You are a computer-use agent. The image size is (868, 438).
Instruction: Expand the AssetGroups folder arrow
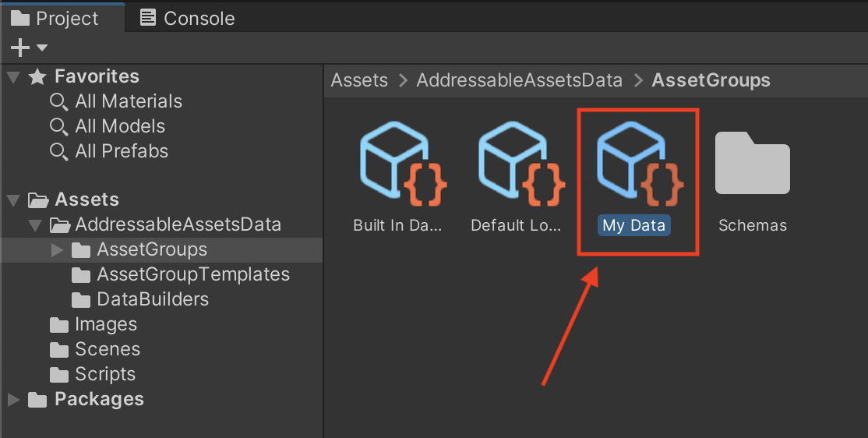pos(57,249)
